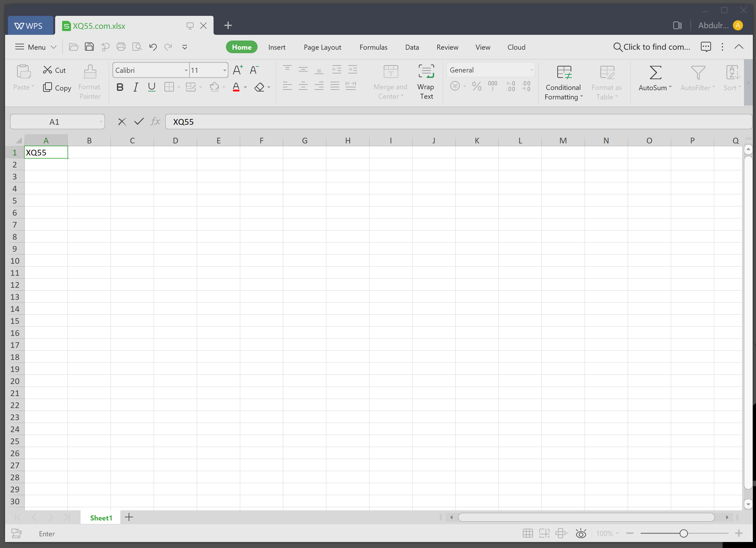Open the Page Layout tab
Screen dimensions: 756x548
coord(322,47)
